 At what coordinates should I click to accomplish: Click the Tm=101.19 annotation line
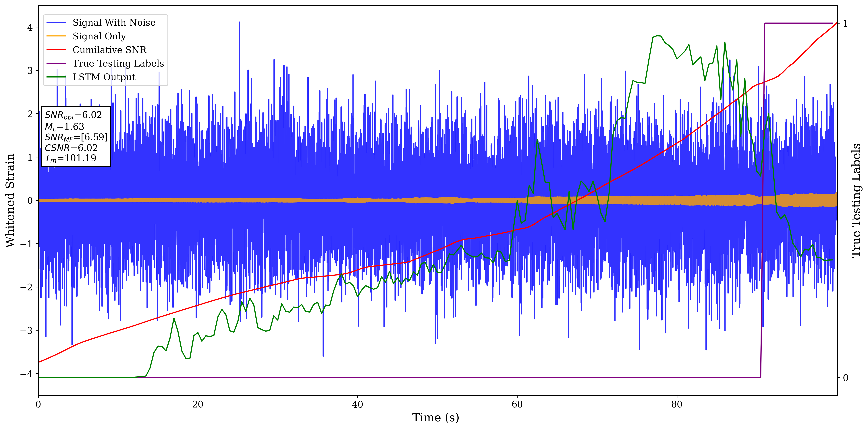[70, 158]
